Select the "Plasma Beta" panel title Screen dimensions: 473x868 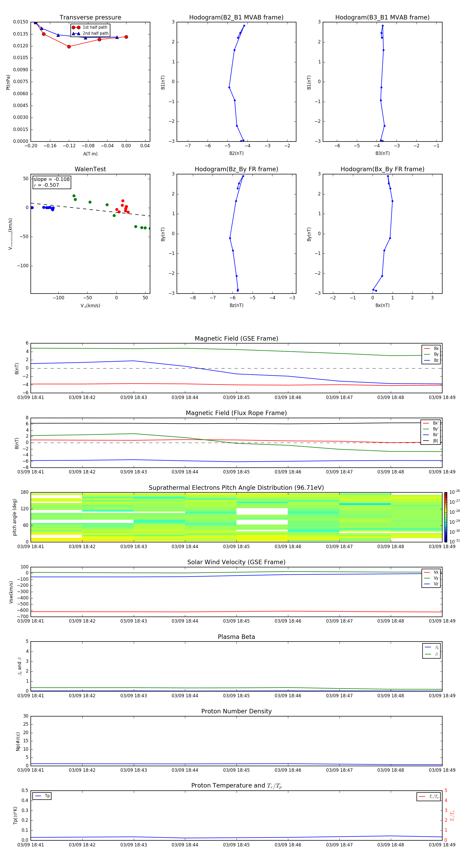click(236, 637)
